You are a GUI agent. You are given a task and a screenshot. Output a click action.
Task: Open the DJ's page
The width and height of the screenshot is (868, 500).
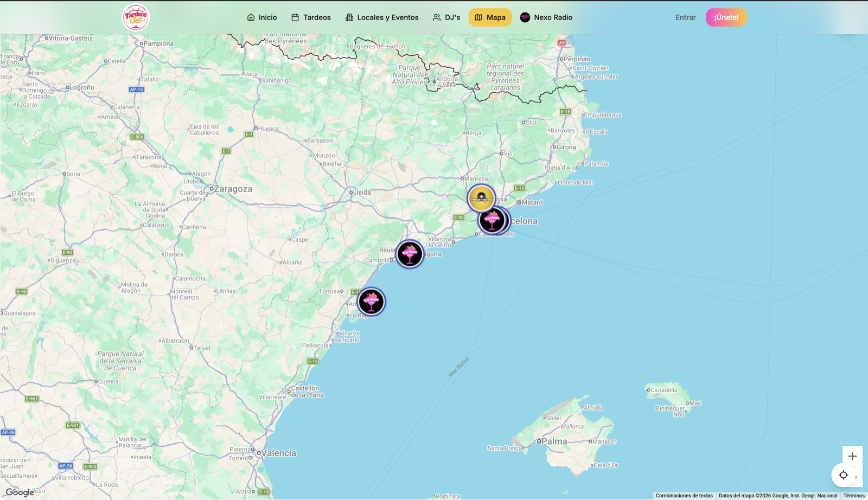tap(446, 17)
